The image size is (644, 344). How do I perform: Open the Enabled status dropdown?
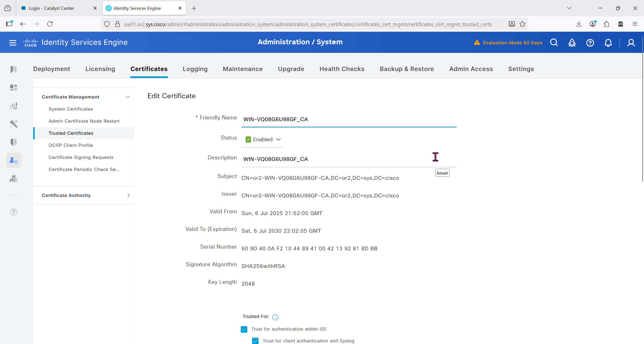[x=263, y=140]
